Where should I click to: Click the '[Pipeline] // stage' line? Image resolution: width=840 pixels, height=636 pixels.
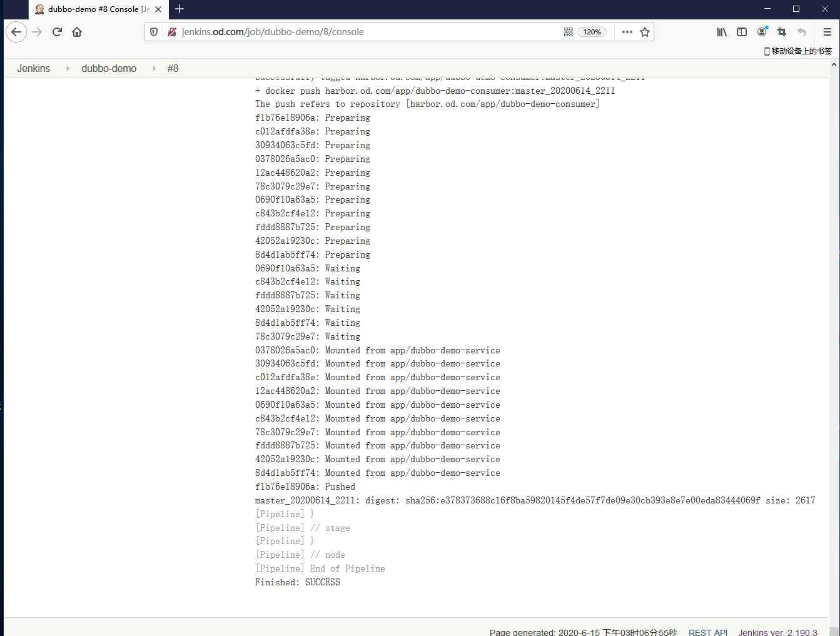coord(303,528)
